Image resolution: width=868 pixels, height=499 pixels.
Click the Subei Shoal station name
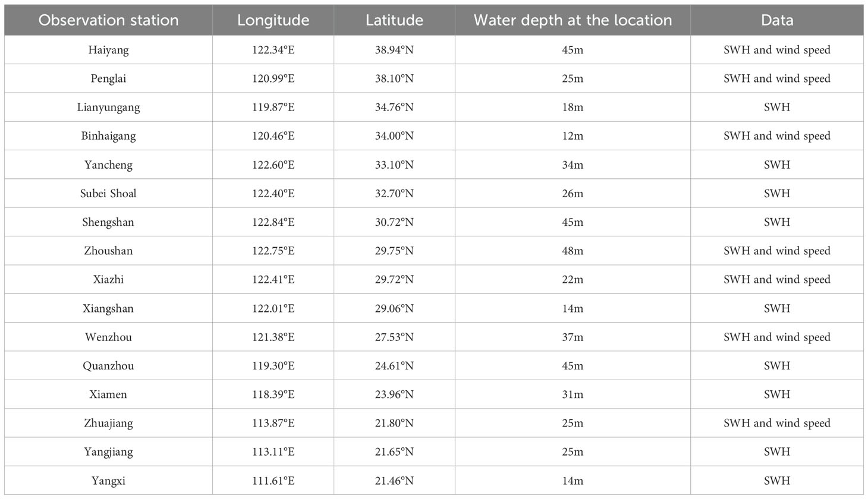[x=108, y=194]
